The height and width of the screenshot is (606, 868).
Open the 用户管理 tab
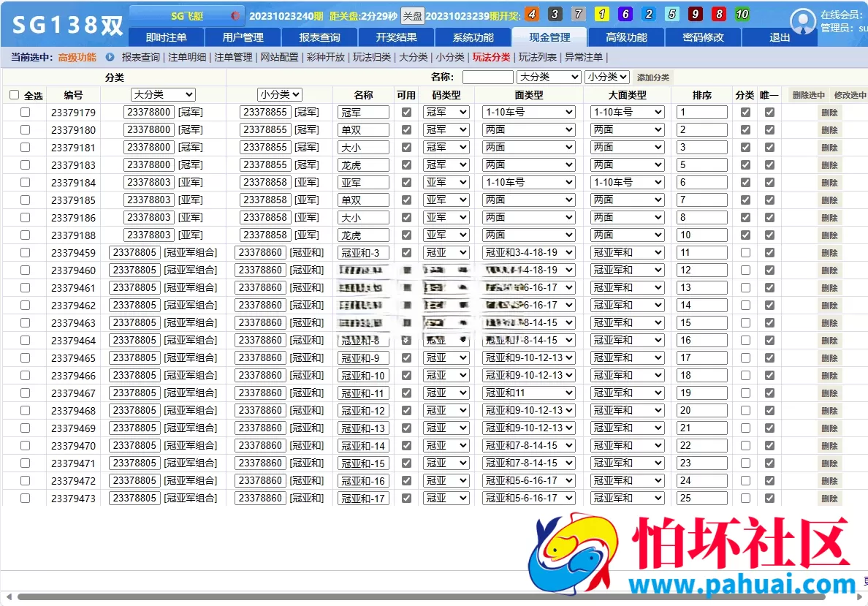[x=243, y=37]
